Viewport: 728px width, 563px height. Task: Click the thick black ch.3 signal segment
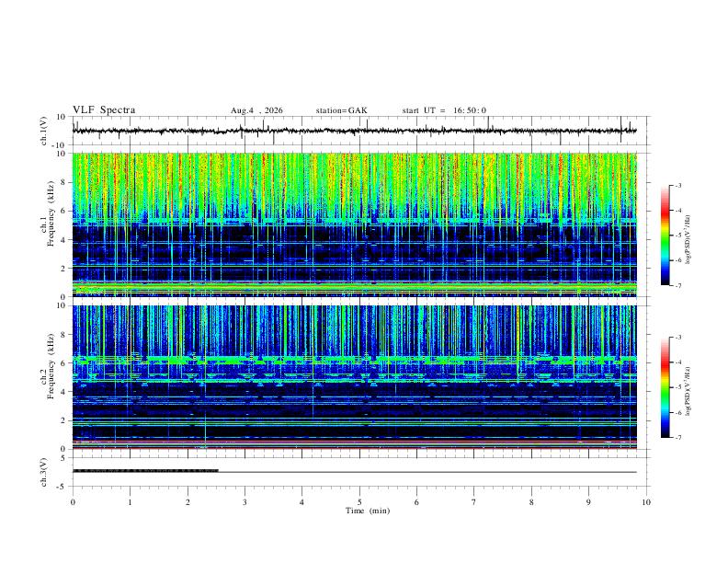tap(145, 471)
